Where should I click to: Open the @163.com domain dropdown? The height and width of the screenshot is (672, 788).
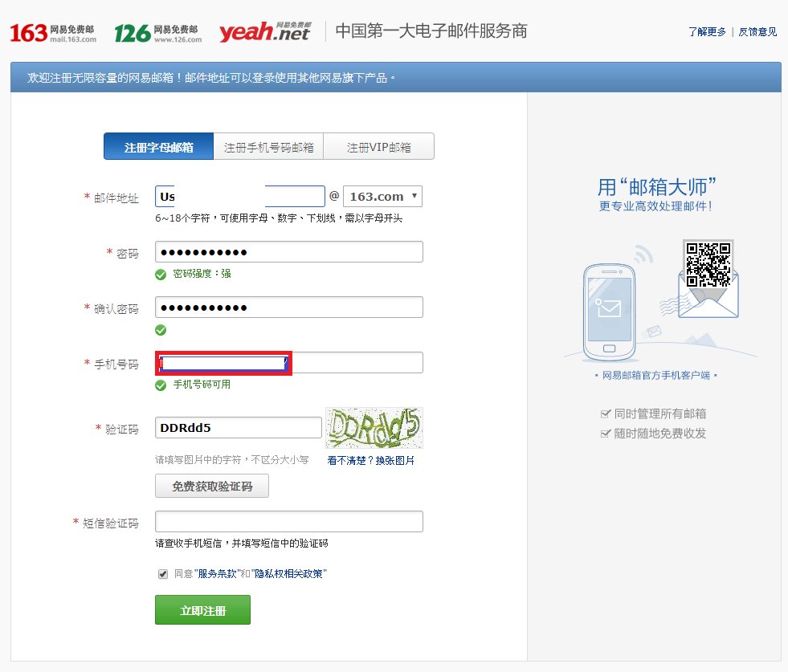click(x=382, y=196)
